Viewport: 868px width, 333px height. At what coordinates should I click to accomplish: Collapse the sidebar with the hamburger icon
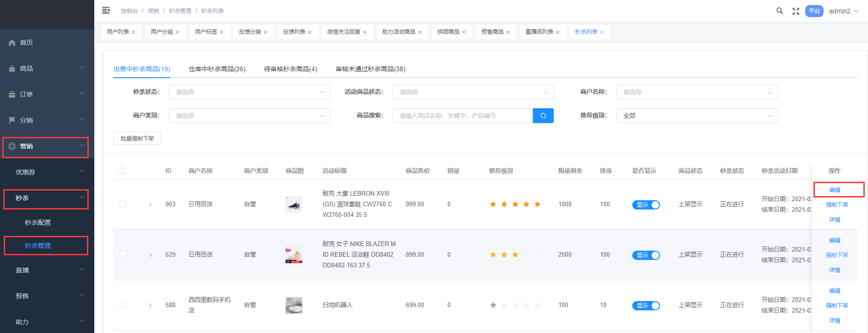[106, 10]
